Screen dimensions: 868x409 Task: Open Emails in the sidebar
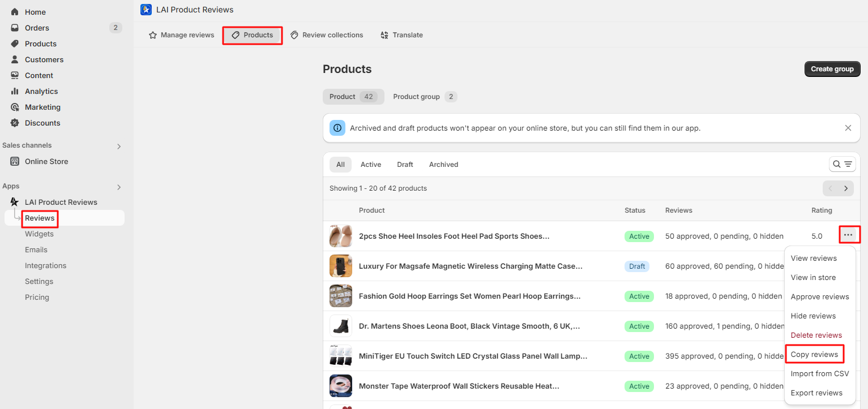(x=36, y=249)
